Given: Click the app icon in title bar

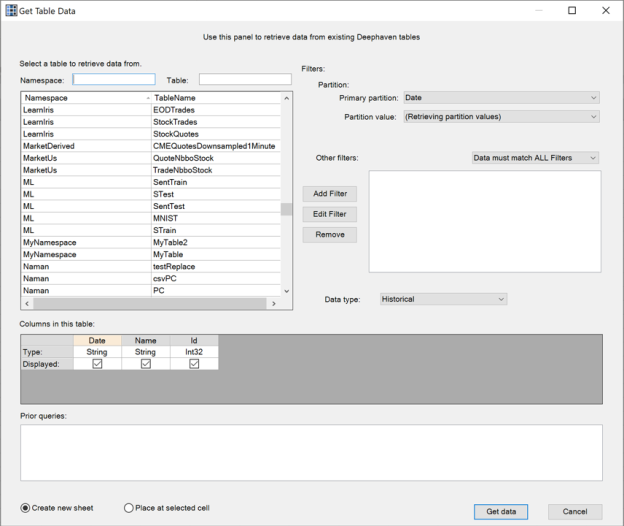Looking at the screenshot, I should click(x=11, y=11).
